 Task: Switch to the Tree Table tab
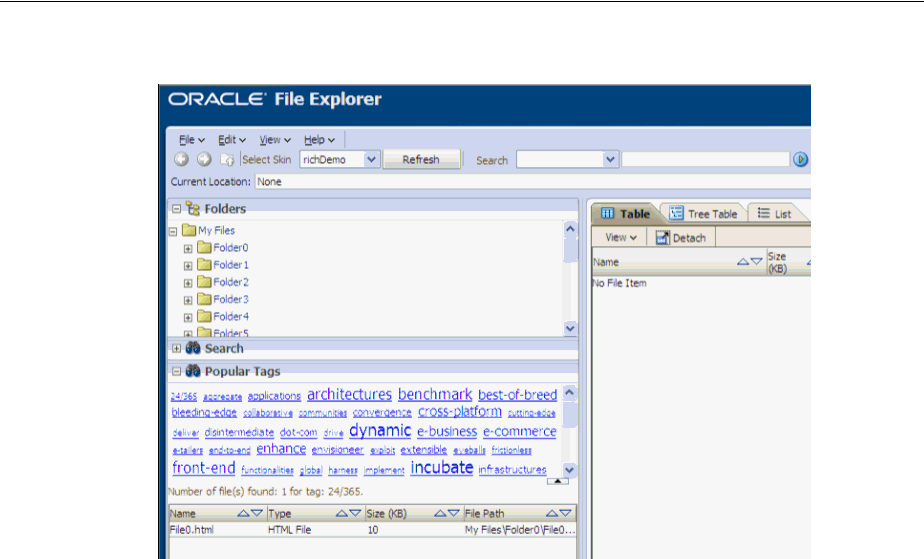[704, 213]
